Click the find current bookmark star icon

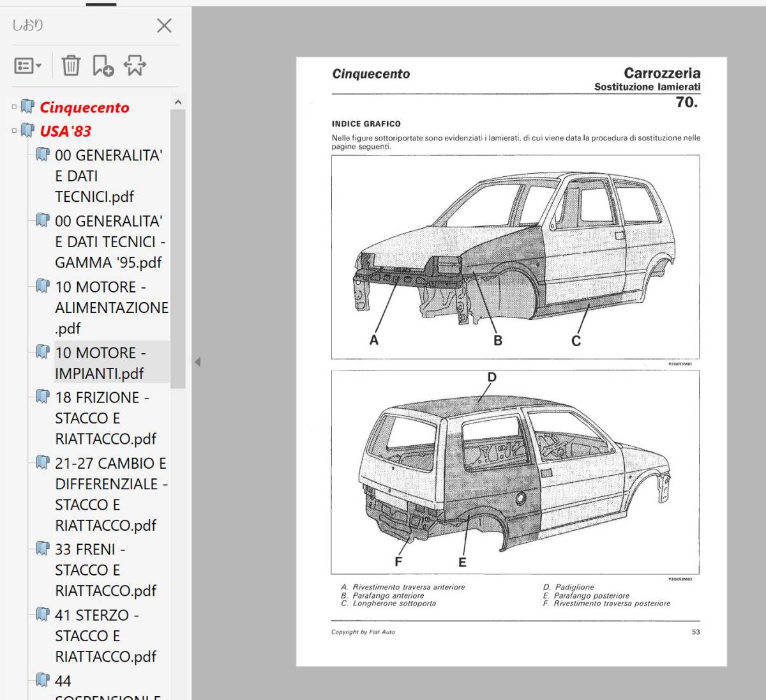135,65
